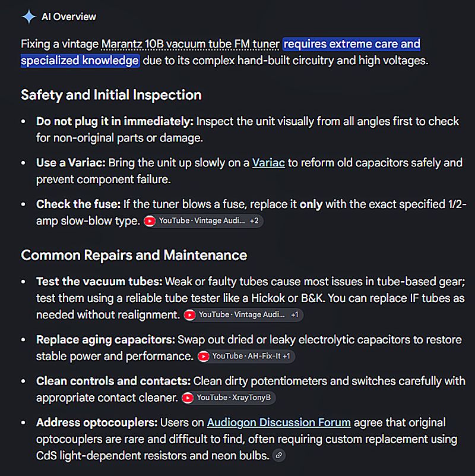
Task: Click YouTube icon after tube testing tip
Action: (x=189, y=315)
